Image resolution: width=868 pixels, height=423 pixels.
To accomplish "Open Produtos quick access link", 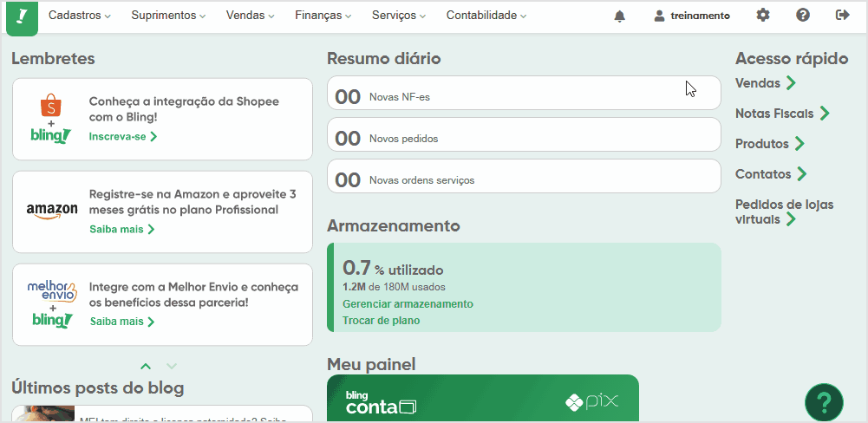I will pos(769,143).
